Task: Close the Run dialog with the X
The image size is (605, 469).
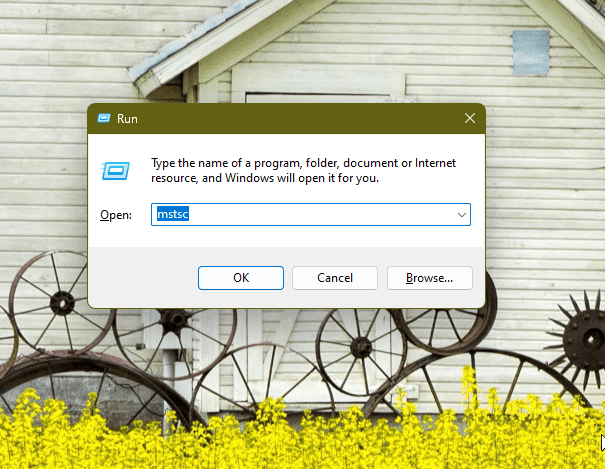Action: tap(470, 118)
